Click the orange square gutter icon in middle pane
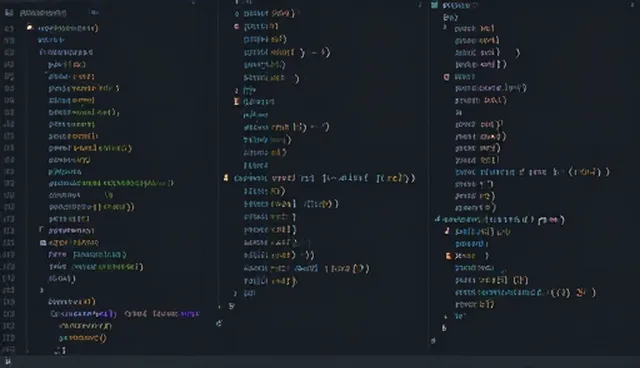Viewport: 640px width, 368px height. coord(236,101)
